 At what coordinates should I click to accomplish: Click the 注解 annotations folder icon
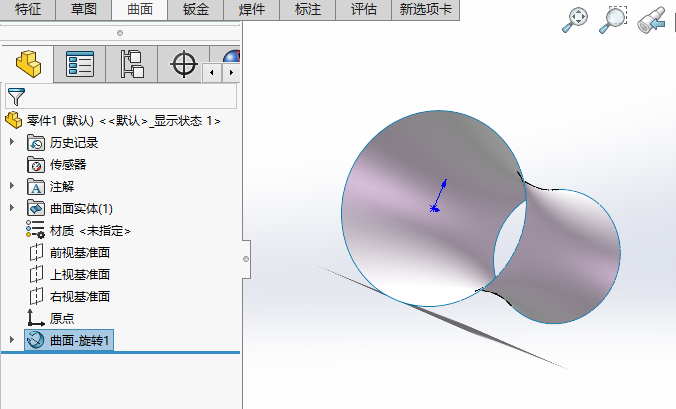pos(36,187)
